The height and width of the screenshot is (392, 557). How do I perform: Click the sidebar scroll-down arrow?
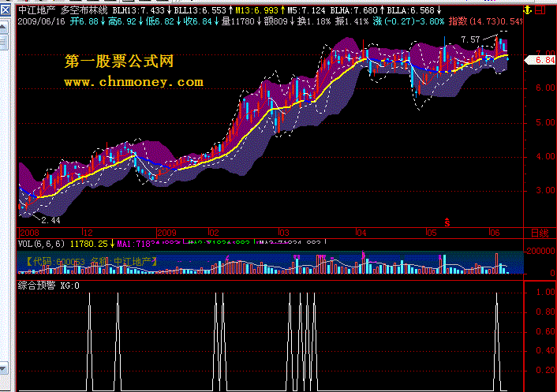coord(3,368)
